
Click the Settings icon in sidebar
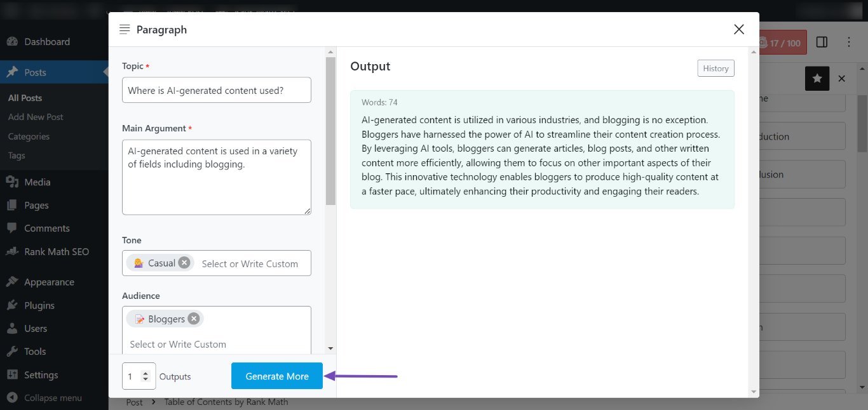pos(12,375)
